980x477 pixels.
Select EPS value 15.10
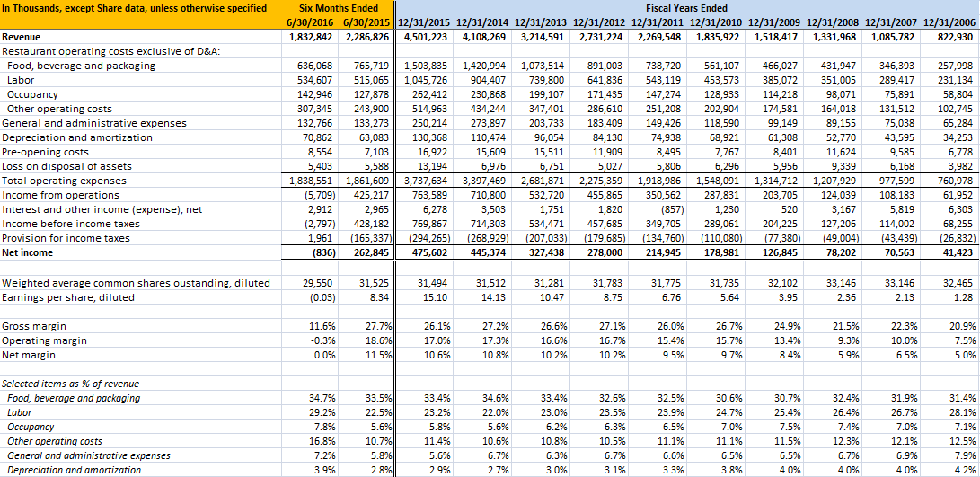pos(436,297)
